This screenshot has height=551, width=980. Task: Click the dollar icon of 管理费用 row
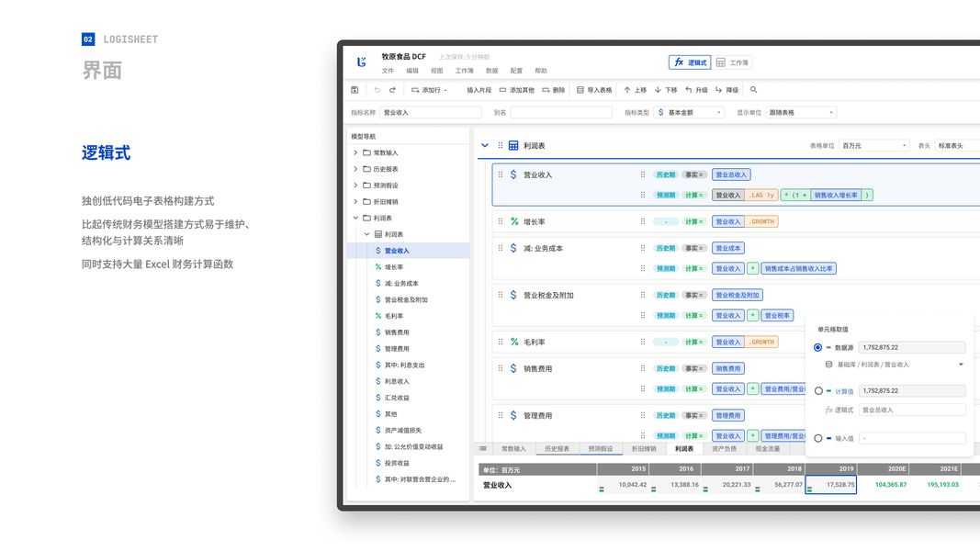(x=513, y=415)
